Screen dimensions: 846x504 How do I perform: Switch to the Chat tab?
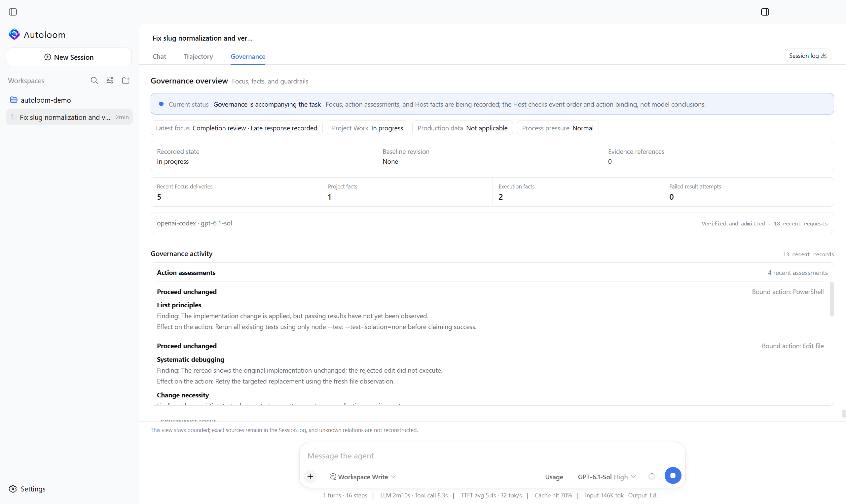pos(160,56)
